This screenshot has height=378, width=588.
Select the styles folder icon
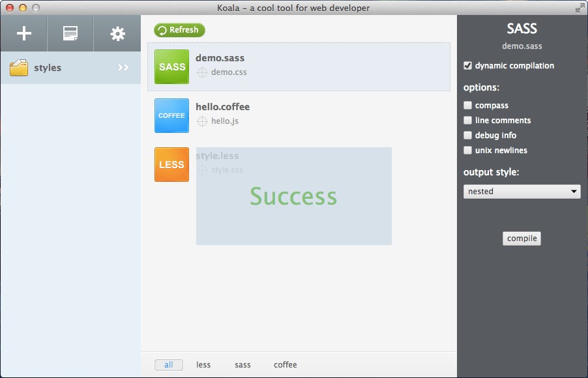(x=19, y=68)
